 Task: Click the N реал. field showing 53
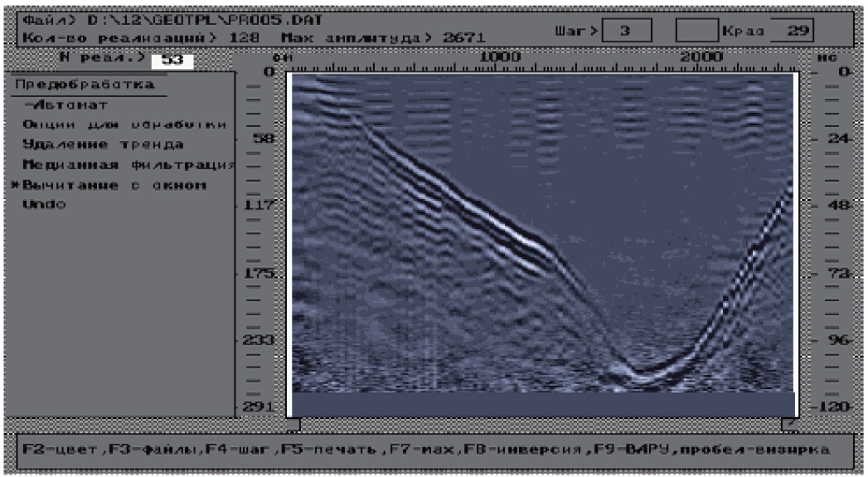tap(172, 61)
